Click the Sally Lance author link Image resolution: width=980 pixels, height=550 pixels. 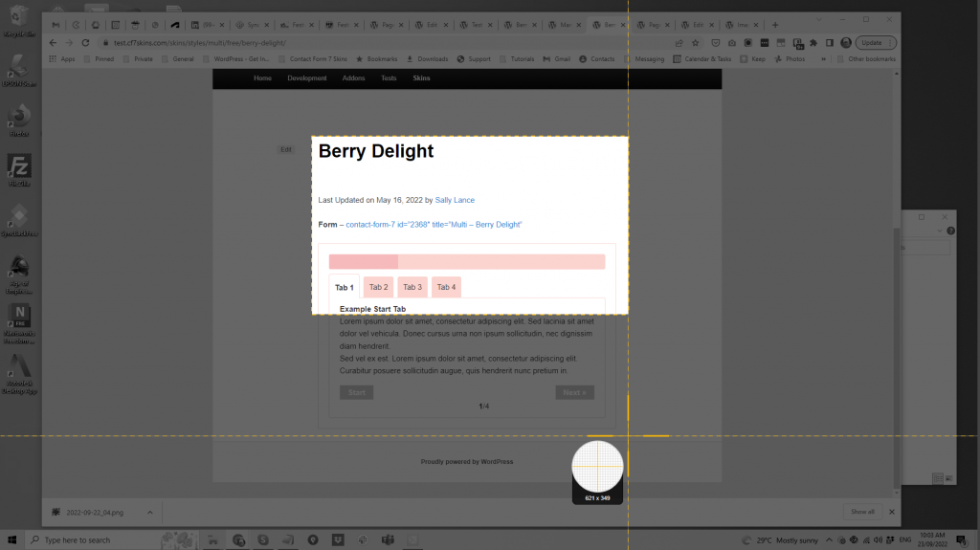coord(455,200)
